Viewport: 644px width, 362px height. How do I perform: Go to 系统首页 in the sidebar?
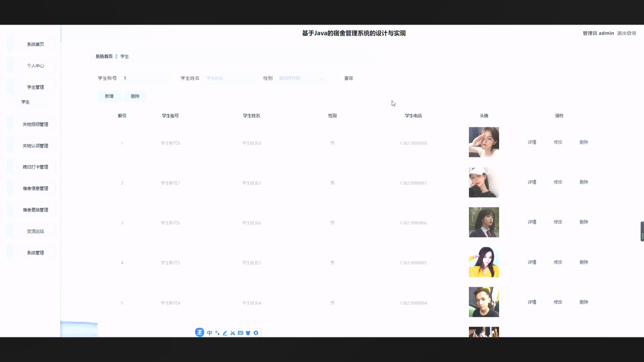pos(35,44)
